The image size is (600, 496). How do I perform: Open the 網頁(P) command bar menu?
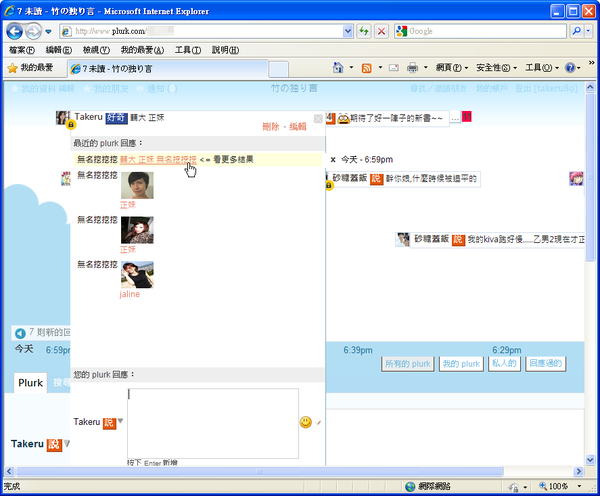point(452,68)
